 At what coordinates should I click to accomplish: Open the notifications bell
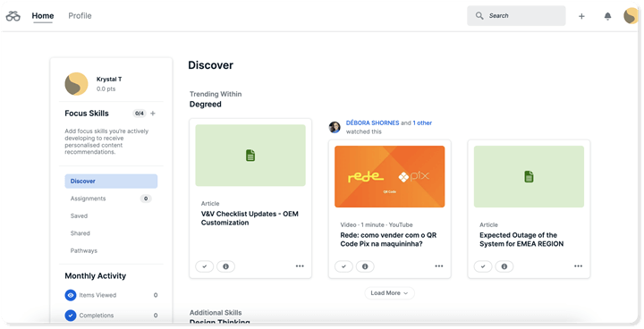(x=607, y=16)
